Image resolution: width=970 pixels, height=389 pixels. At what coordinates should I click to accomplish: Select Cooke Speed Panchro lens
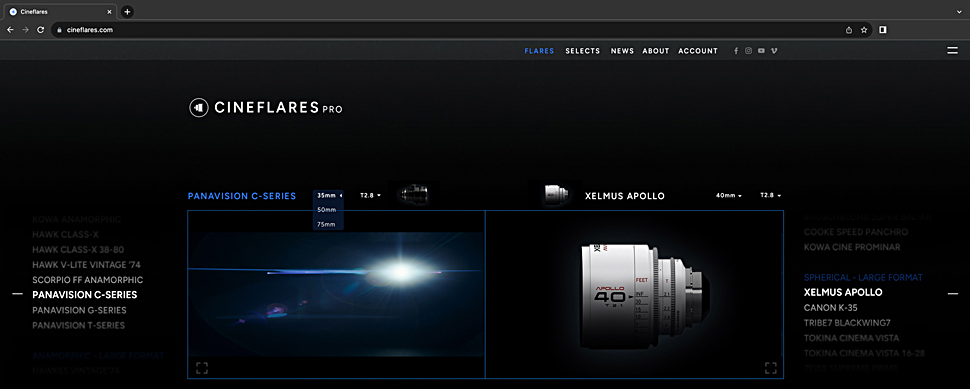tap(856, 232)
